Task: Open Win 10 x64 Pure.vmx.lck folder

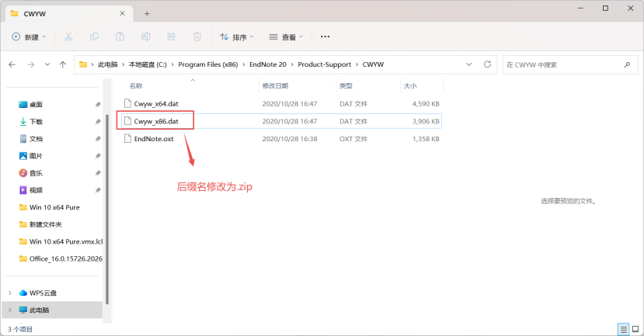Action: [x=66, y=241]
